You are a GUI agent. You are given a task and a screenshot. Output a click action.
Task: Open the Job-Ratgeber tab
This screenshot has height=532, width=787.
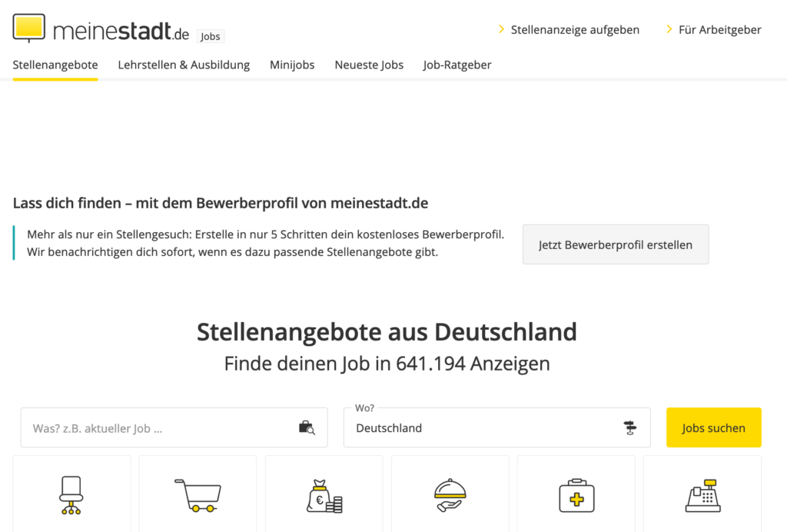coord(457,65)
